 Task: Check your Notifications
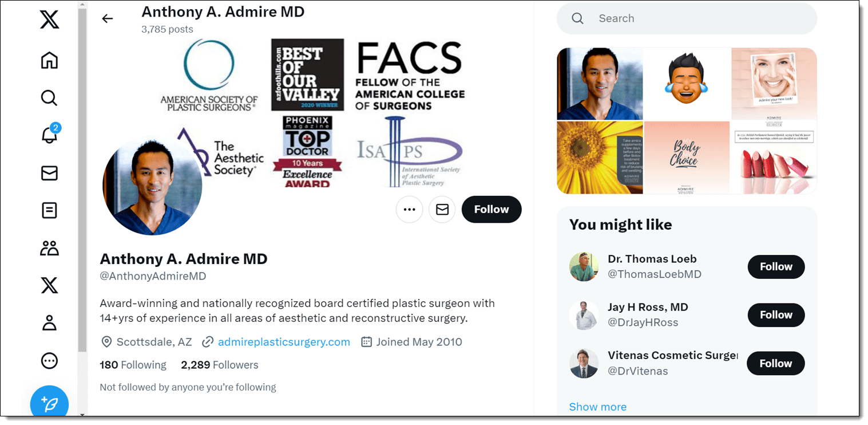pos(49,135)
